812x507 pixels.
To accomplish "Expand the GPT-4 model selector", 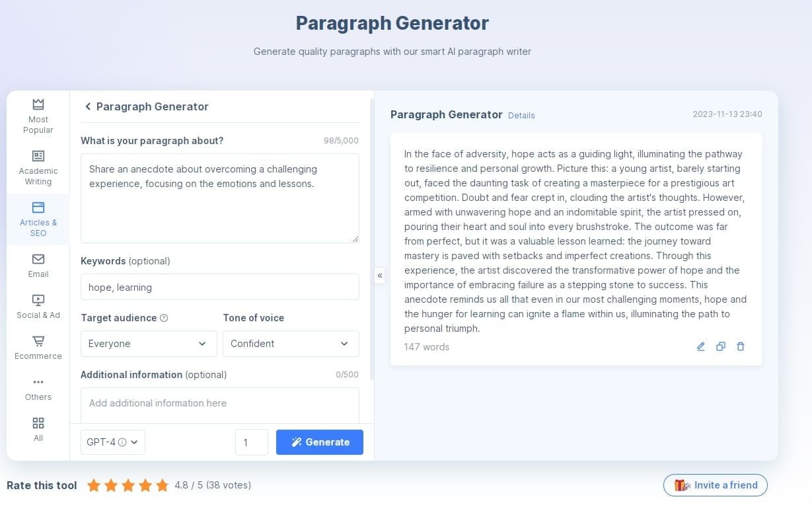I will click(x=113, y=442).
